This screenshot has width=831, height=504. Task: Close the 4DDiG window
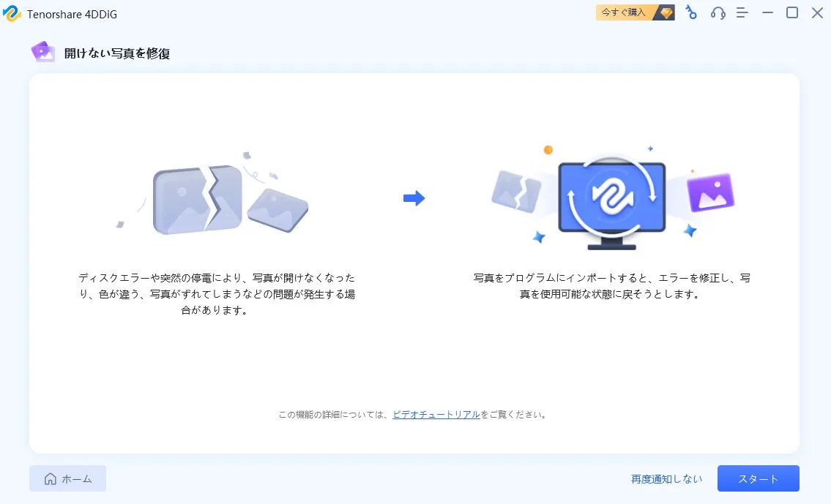point(817,12)
